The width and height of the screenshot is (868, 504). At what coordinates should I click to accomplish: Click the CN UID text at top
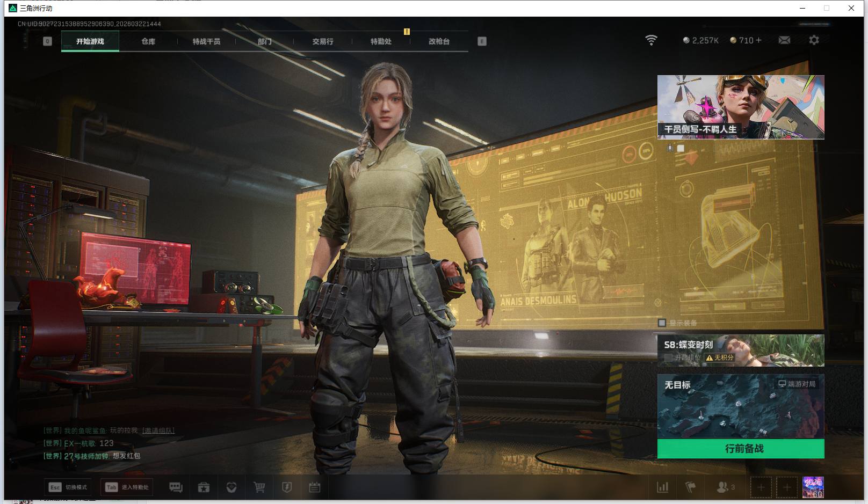tap(89, 24)
